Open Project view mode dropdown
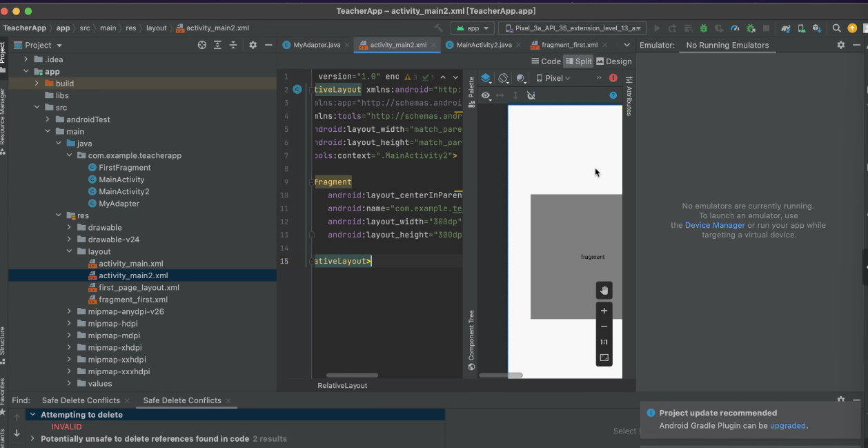 (x=38, y=45)
